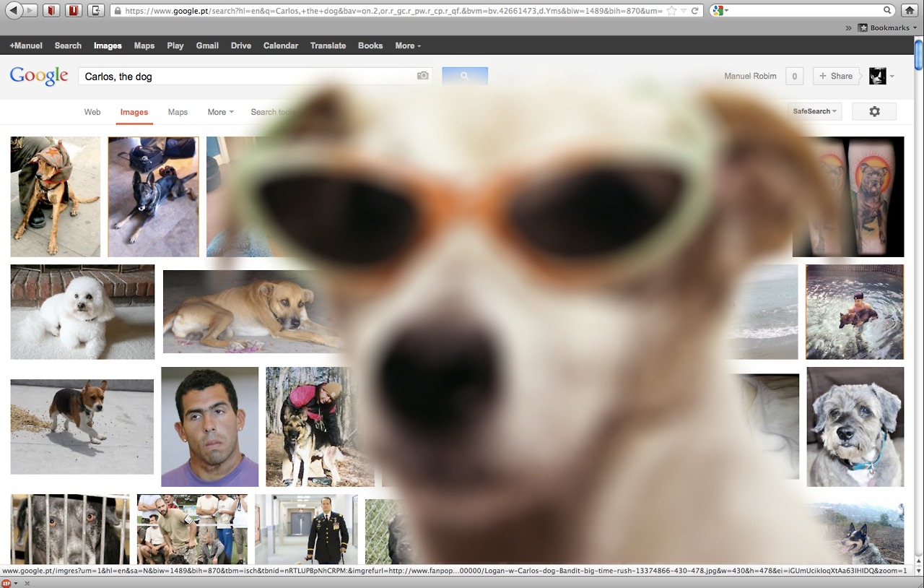
Task: Open the notifications counter showing 0
Action: [794, 76]
